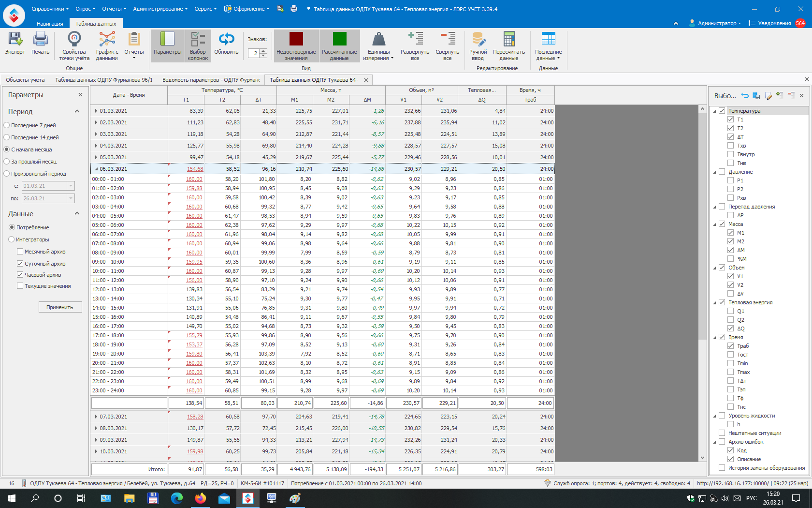
Task: Open the Справочники menu
Action: coord(50,9)
